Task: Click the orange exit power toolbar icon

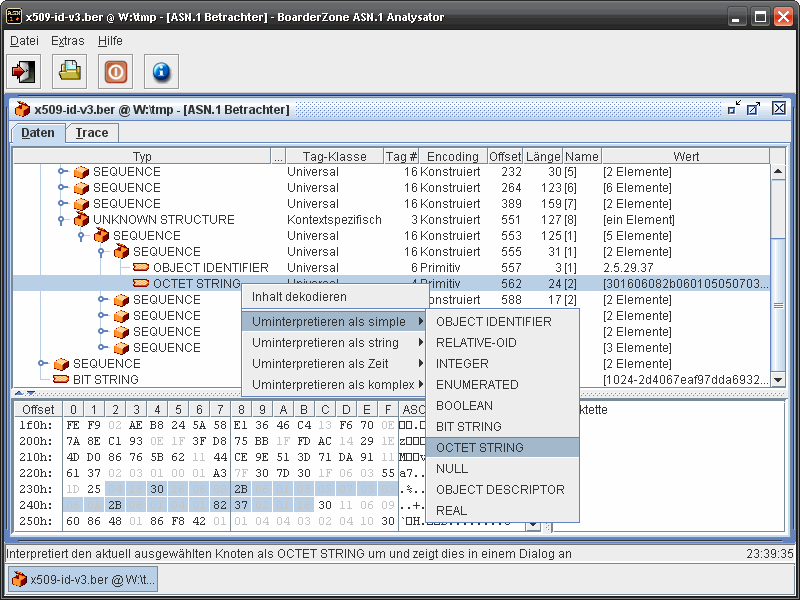Action: click(x=115, y=71)
